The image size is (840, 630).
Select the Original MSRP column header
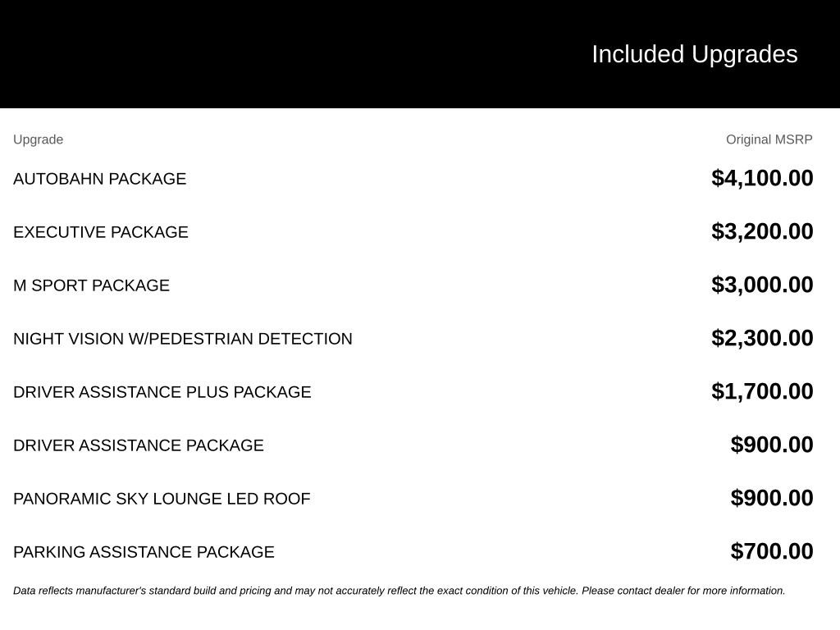[x=769, y=139]
